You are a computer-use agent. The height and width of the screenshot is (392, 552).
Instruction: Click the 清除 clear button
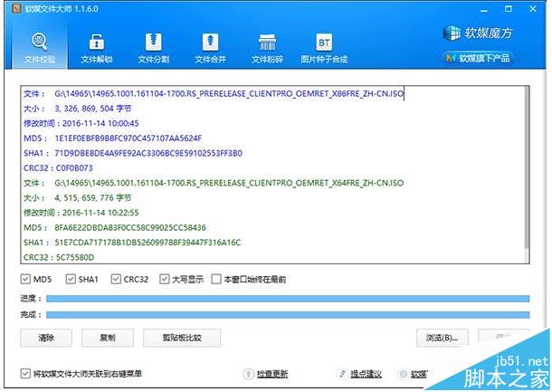[46, 338]
